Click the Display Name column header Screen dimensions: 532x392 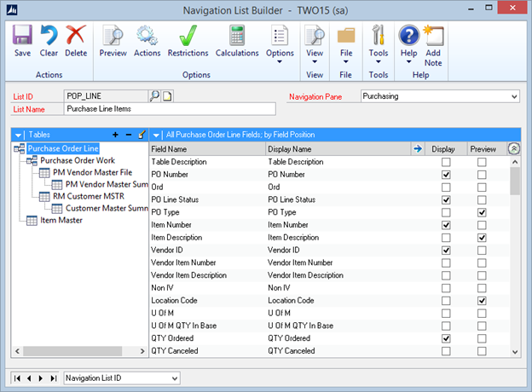coord(338,149)
